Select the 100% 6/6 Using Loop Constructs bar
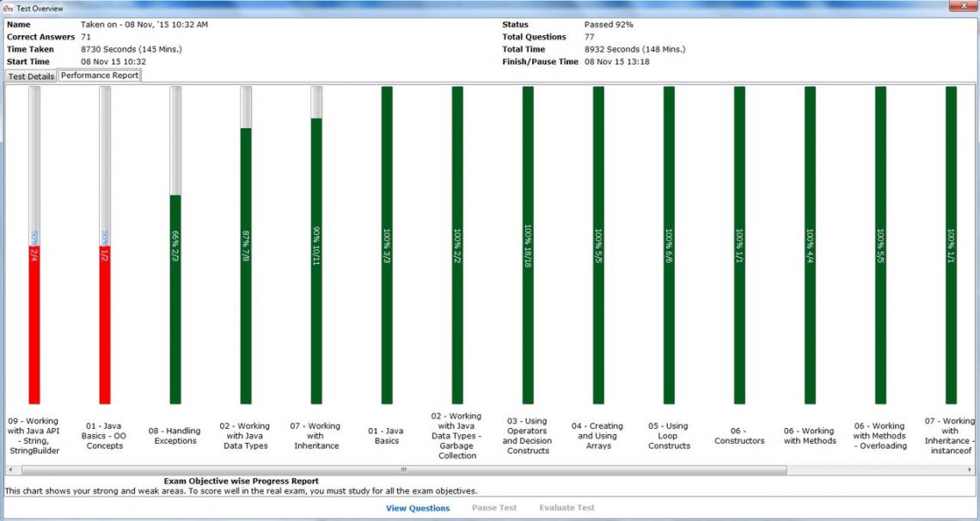 [x=669, y=245]
